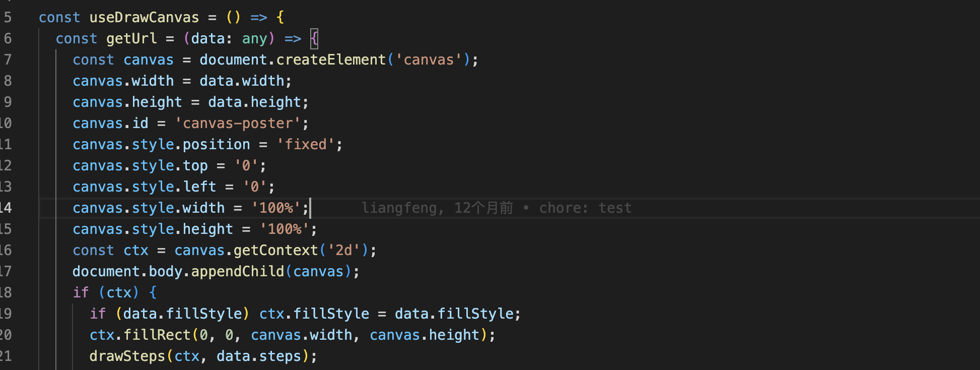Image resolution: width=980 pixels, height=370 pixels.
Task: Click 'createElement' on line 7
Action: pos(331,60)
